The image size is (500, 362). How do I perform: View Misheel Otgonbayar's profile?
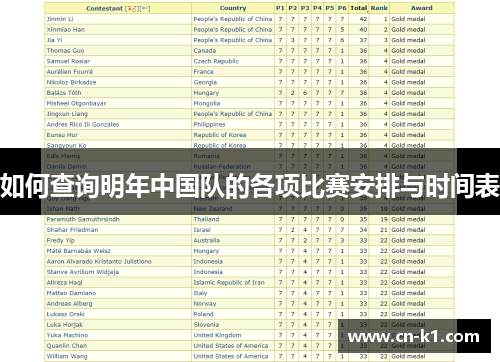pos(76,103)
